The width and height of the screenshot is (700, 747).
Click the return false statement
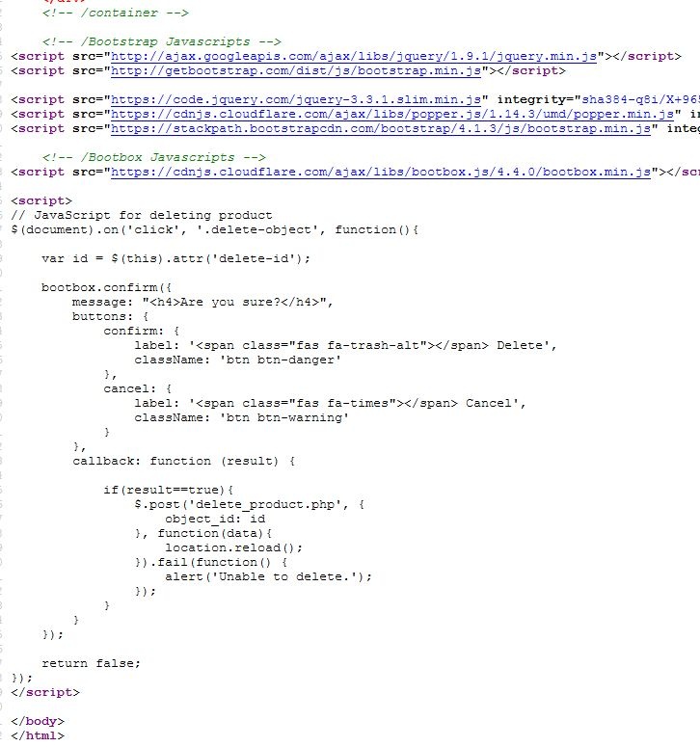coord(91,663)
